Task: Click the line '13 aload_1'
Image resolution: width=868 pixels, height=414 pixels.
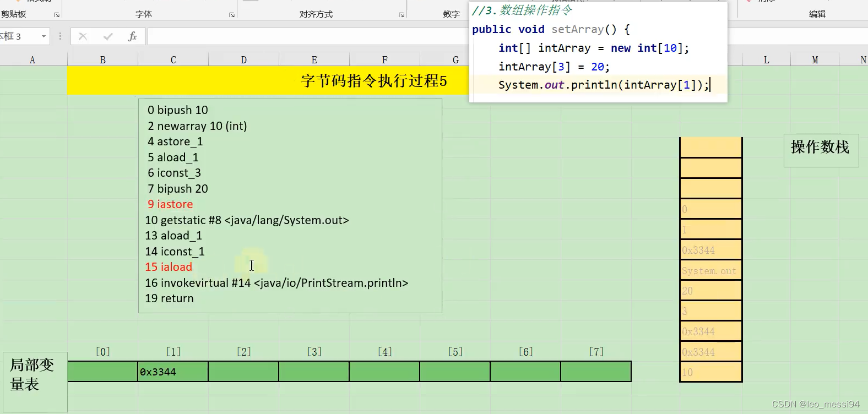Action: (x=173, y=236)
